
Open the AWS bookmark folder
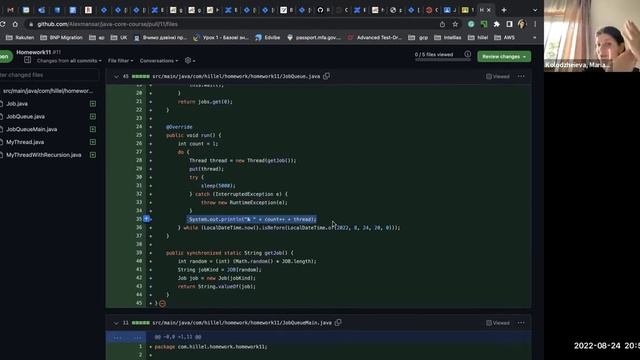[x=504, y=38]
